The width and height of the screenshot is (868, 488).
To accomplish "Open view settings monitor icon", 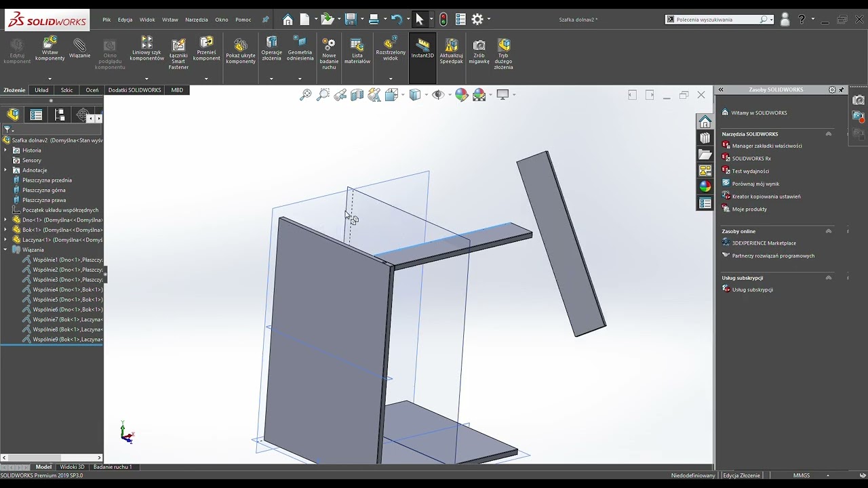I will tap(502, 95).
